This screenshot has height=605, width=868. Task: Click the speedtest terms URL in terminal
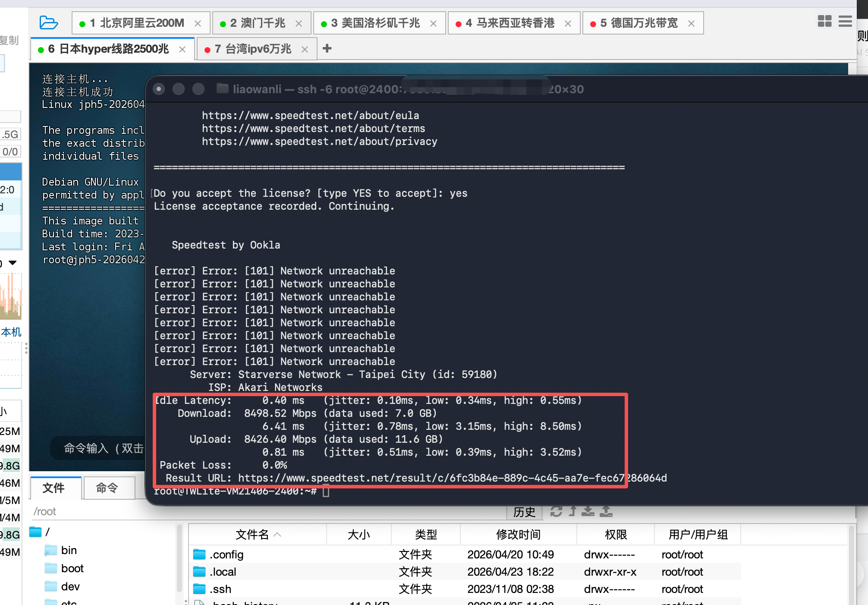(314, 129)
